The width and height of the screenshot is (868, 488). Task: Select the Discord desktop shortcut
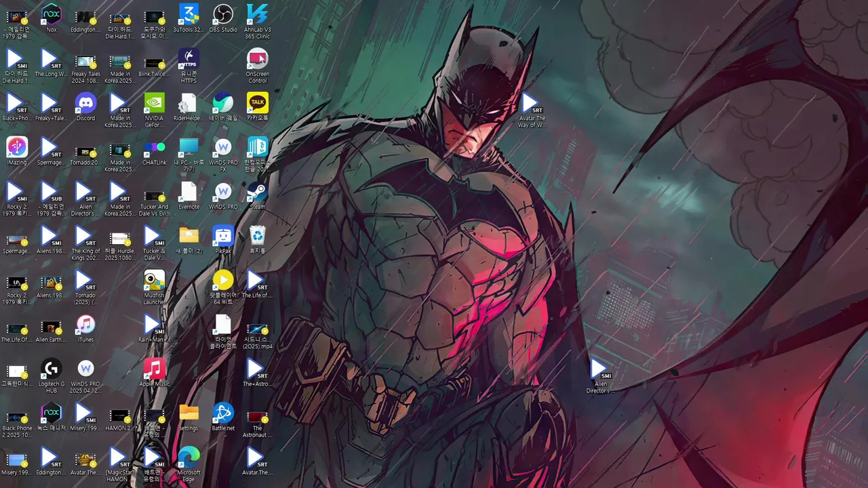tap(85, 107)
